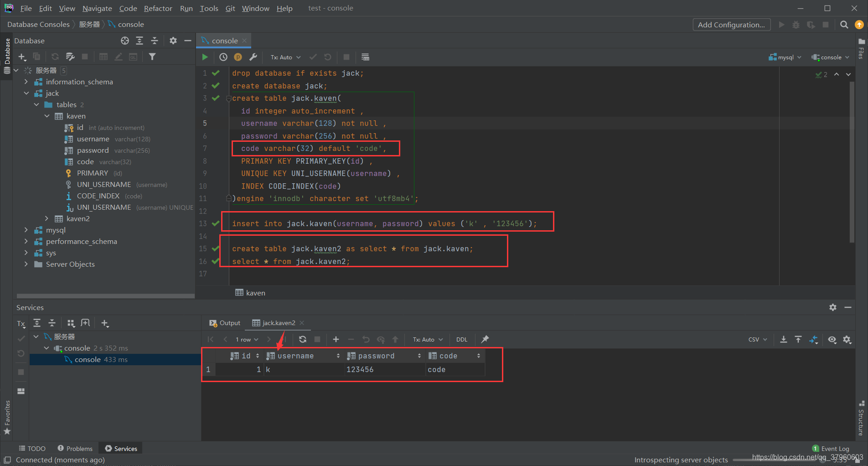Click jump to data source target icon
The height and width of the screenshot is (466, 868).
(125, 41)
